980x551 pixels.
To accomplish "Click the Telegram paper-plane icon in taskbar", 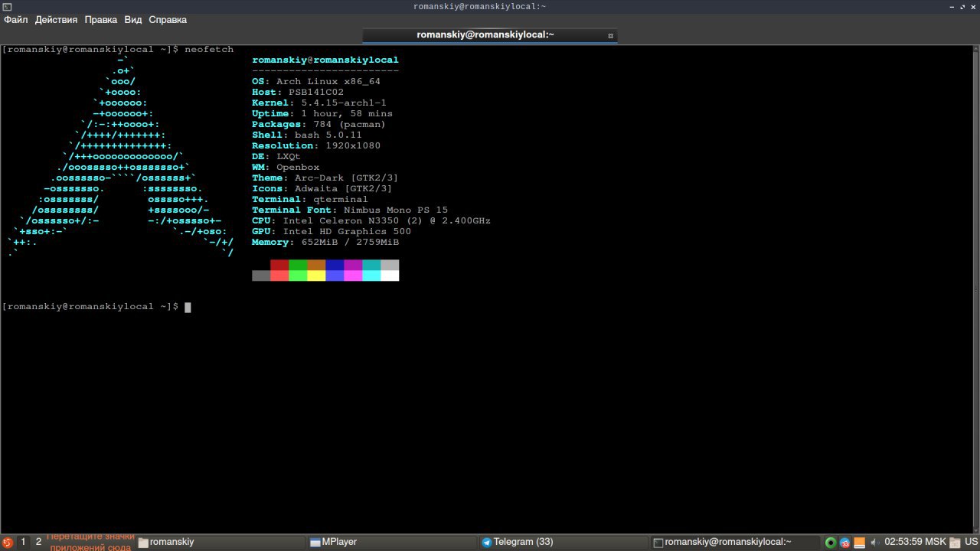I will [x=486, y=543].
